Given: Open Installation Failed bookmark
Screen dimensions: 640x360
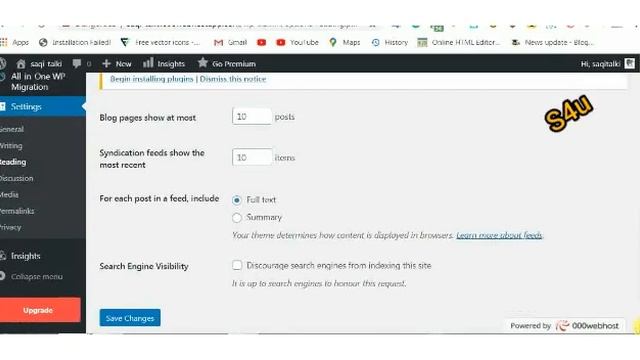Looking at the screenshot, I should tap(75, 42).
